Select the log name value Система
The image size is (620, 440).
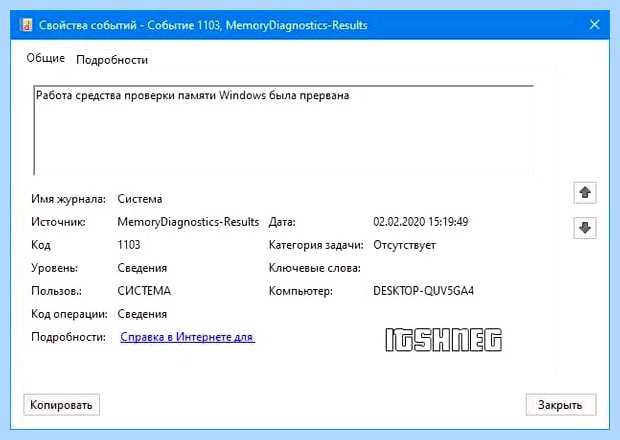(140, 199)
